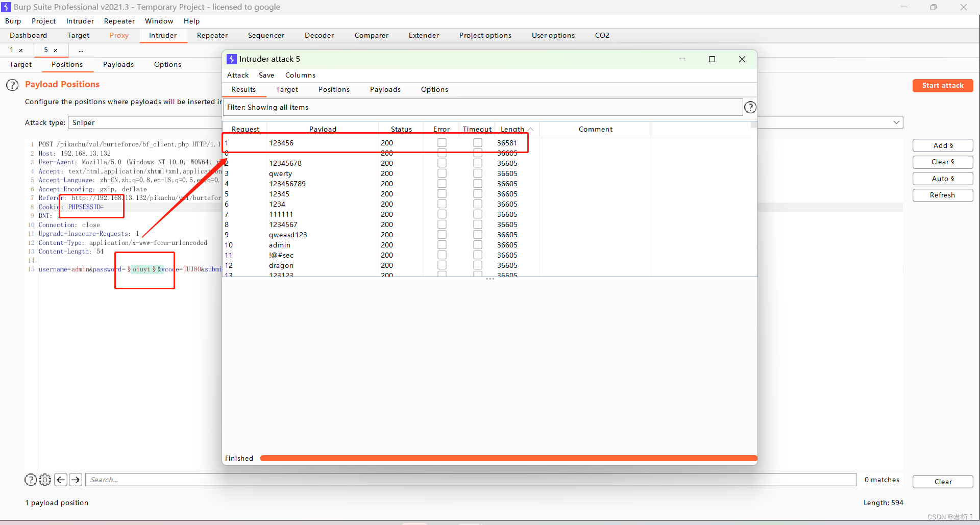Open main Intruder Payloads tab
Image resolution: width=980 pixels, height=525 pixels.
click(x=118, y=64)
